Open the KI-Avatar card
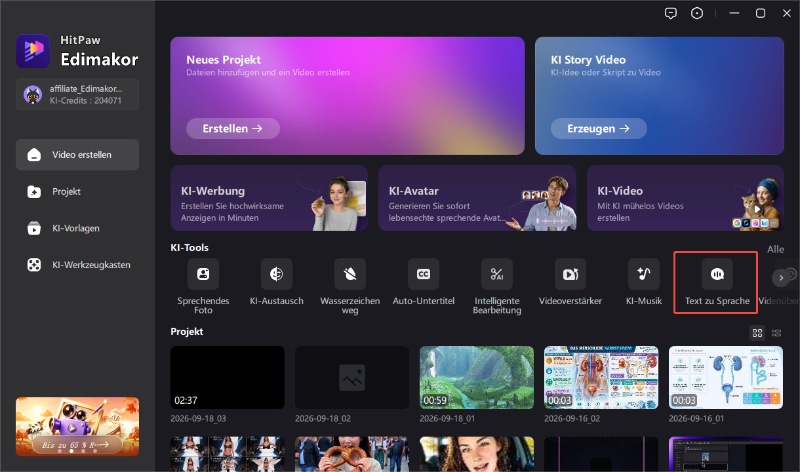 click(x=477, y=198)
